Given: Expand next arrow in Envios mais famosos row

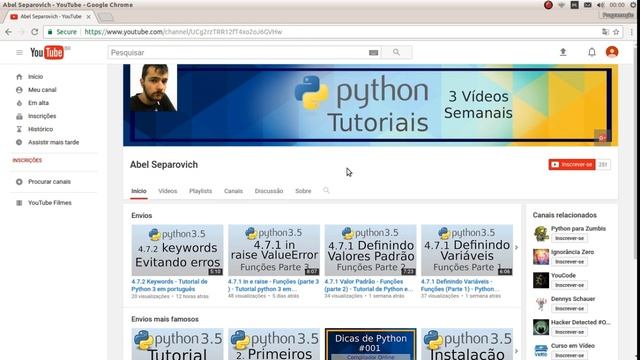Looking at the screenshot, I should tap(516, 351).
